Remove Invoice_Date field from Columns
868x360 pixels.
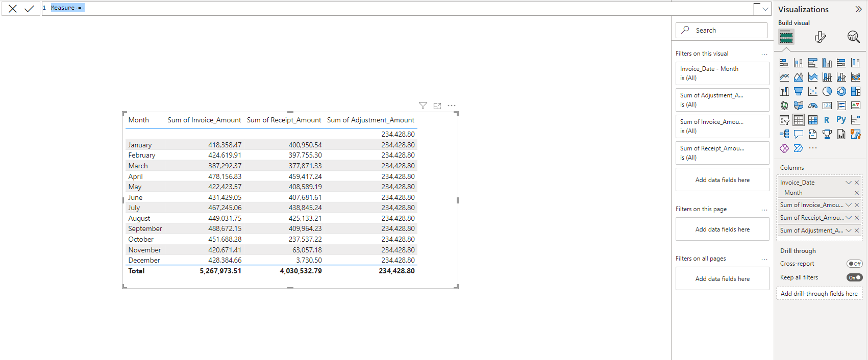click(857, 183)
